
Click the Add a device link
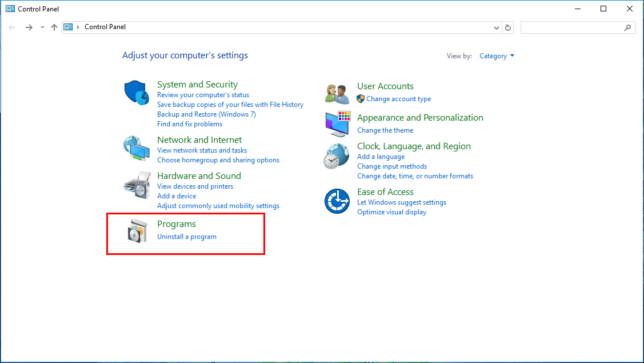[177, 196]
